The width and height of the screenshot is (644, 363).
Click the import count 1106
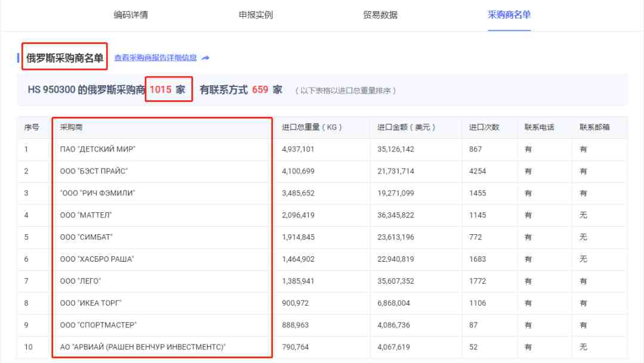pyautogui.click(x=478, y=303)
